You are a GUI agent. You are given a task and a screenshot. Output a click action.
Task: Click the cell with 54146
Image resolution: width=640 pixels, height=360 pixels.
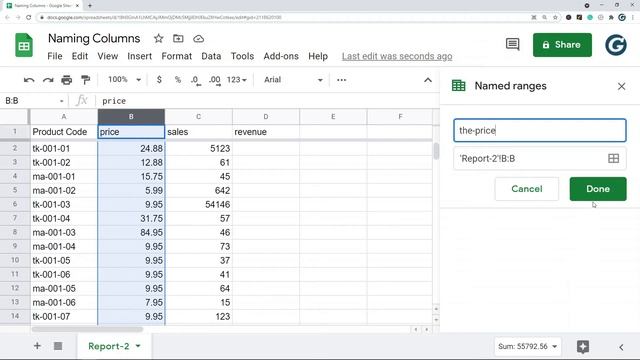(198, 204)
